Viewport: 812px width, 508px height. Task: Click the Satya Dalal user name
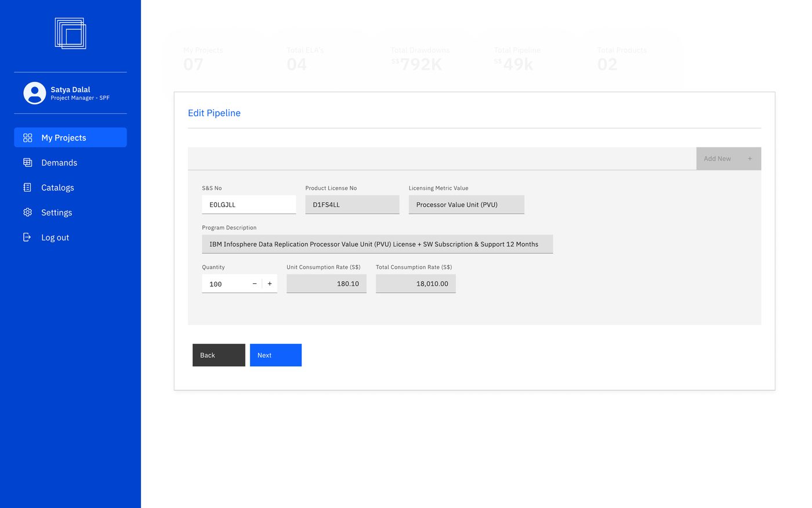[70, 89]
